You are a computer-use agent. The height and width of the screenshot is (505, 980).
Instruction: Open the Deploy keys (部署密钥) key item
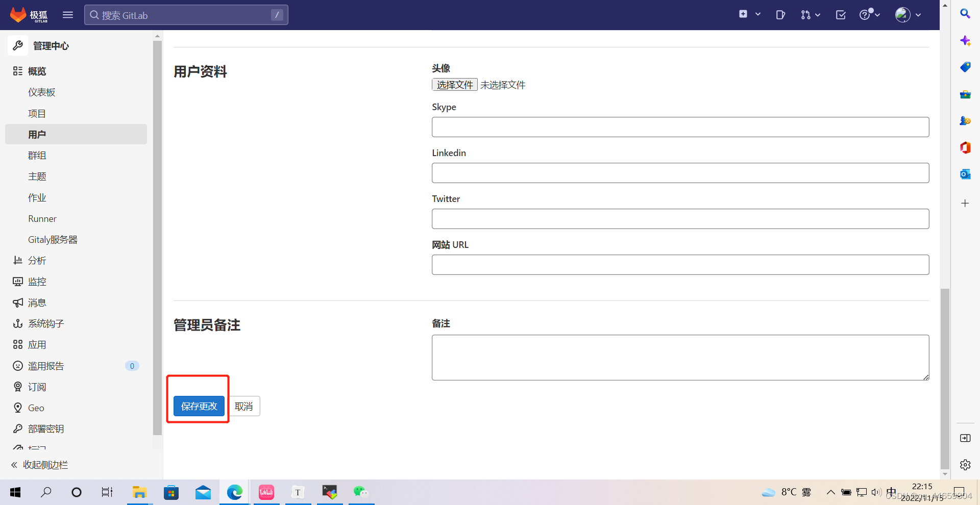(x=76, y=429)
